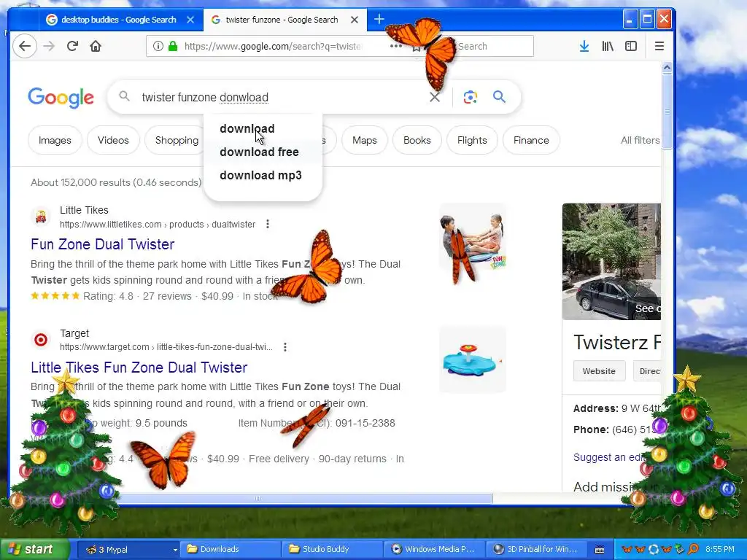Click the Google logo
The width and height of the screenshot is (747, 560).
(61, 98)
